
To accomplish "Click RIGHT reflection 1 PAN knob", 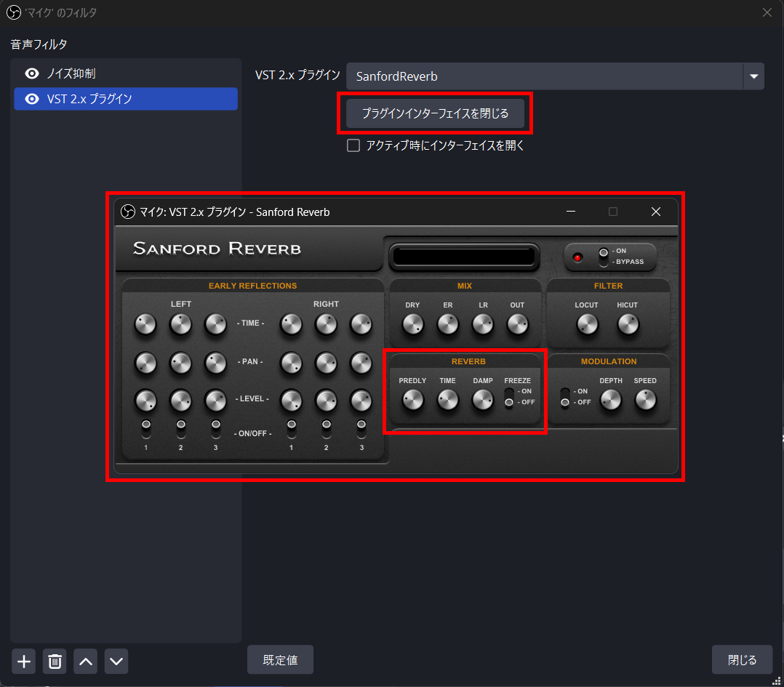I will [291, 363].
